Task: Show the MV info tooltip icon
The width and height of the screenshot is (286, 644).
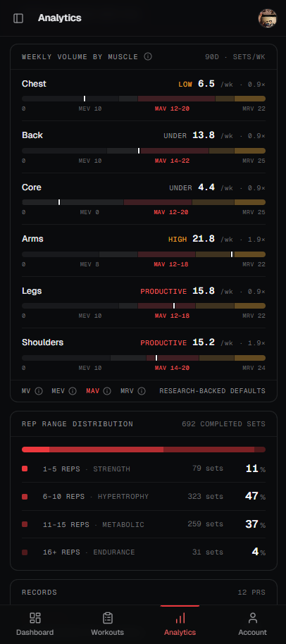Action: [x=39, y=391]
